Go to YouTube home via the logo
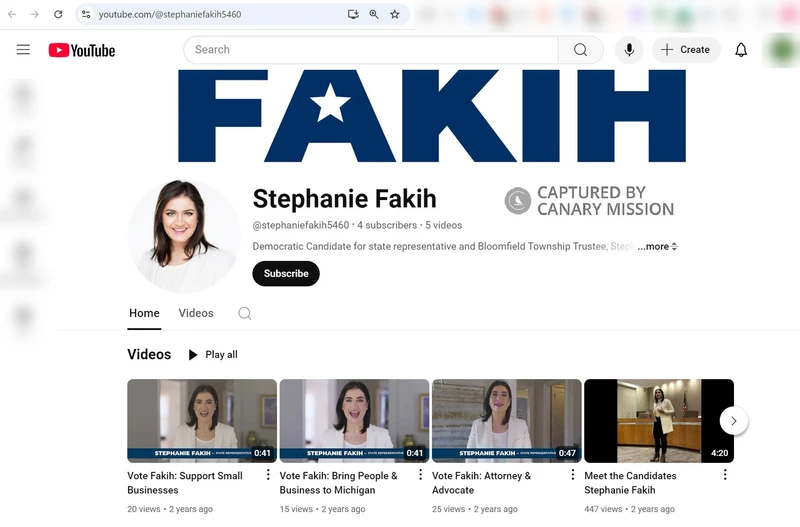Viewport: 800px width, 527px height. click(82, 50)
